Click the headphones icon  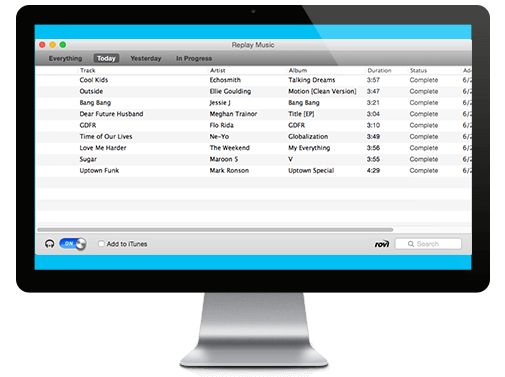[x=50, y=244]
